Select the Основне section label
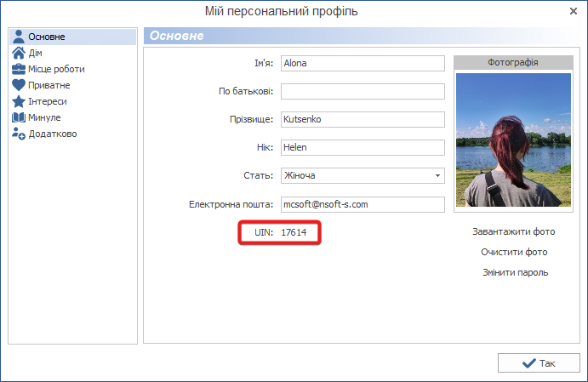 tap(47, 37)
